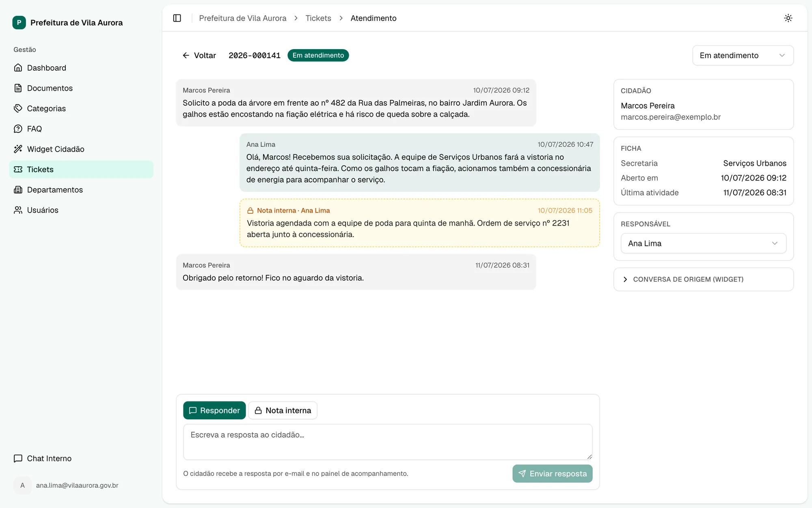Select the Responder tab
The width and height of the screenshot is (812, 508).
214,410
